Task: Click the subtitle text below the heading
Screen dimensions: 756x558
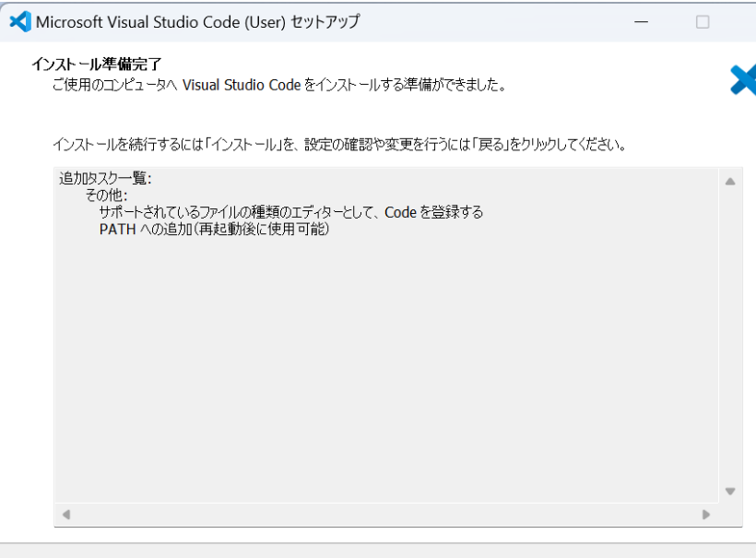Action: click(278, 86)
